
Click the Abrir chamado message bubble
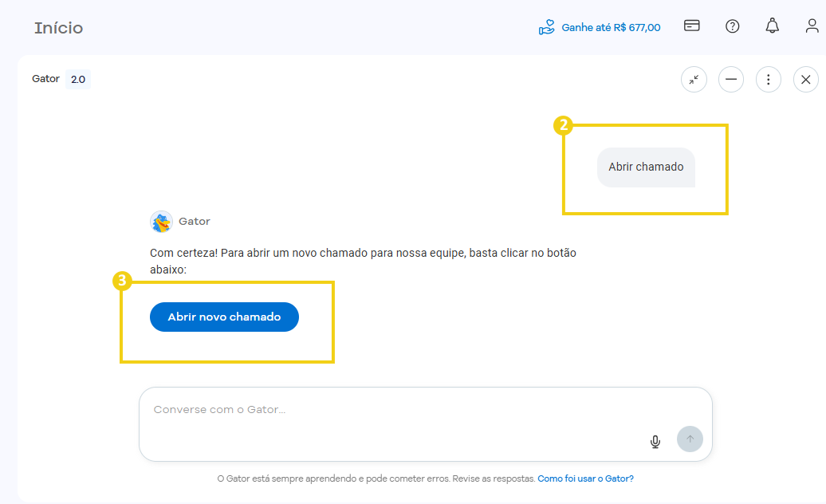647,167
